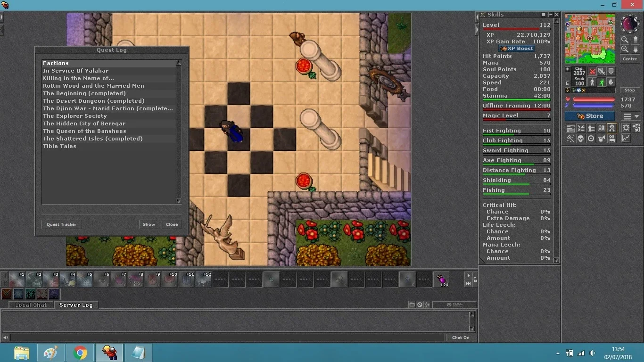
Task: Jump action bar to end double arrow
Action: [x=468, y=283]
